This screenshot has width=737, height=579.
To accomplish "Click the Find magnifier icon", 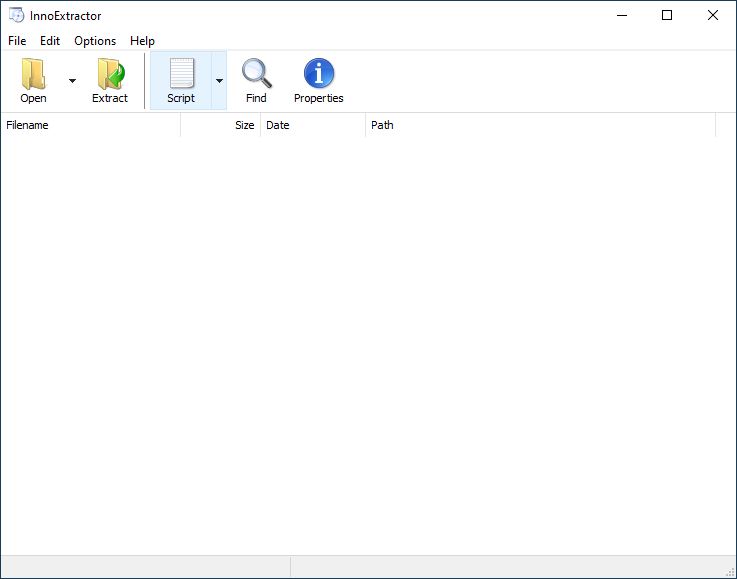I will tap(257, 73).
